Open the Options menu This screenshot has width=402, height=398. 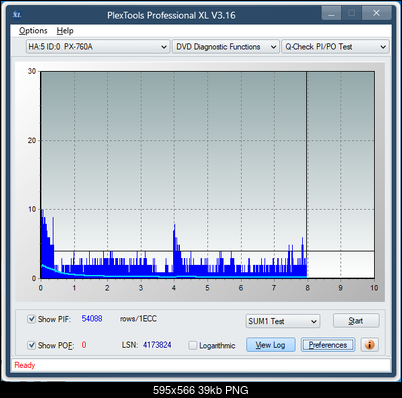[x=33, y=31]
